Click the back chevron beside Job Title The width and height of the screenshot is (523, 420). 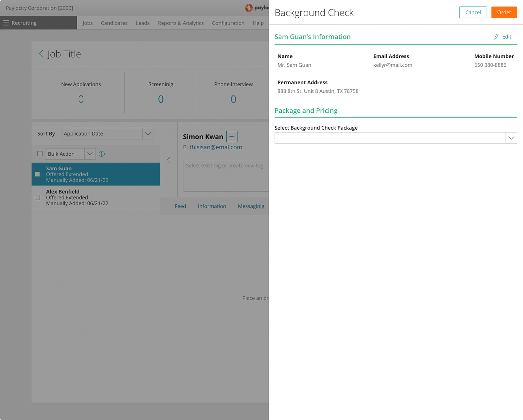[x=41, y=54]
